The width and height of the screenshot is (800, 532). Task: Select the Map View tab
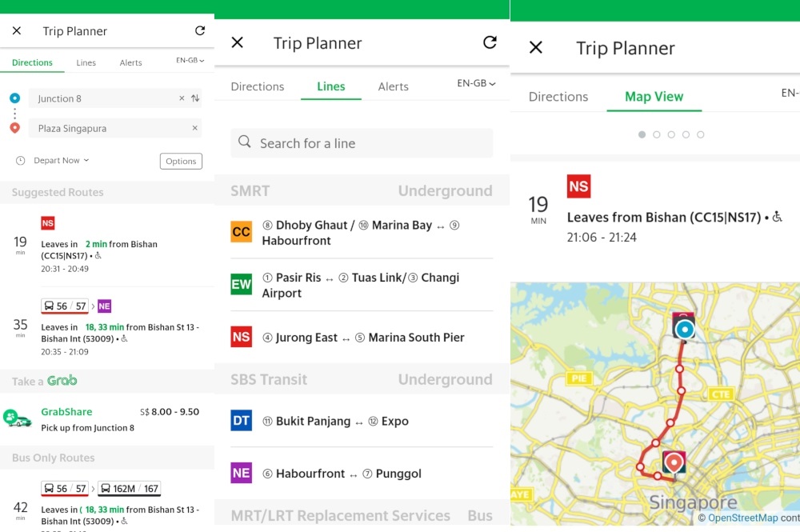coord(654,97)
